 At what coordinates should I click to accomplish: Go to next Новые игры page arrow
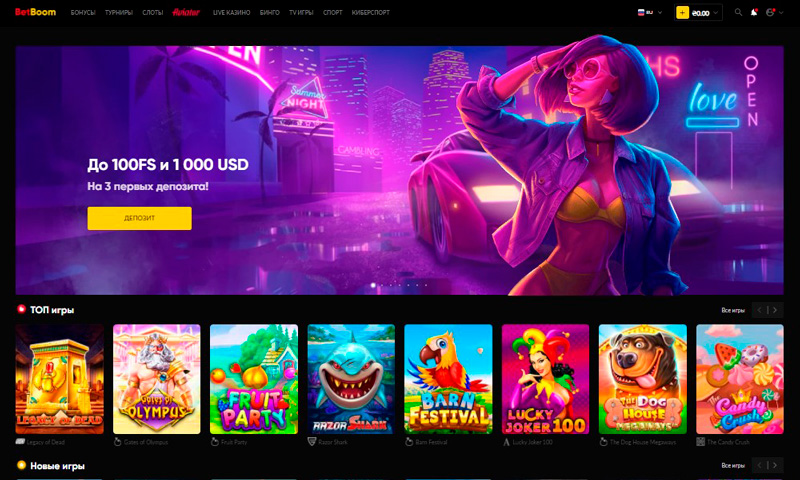776,465
